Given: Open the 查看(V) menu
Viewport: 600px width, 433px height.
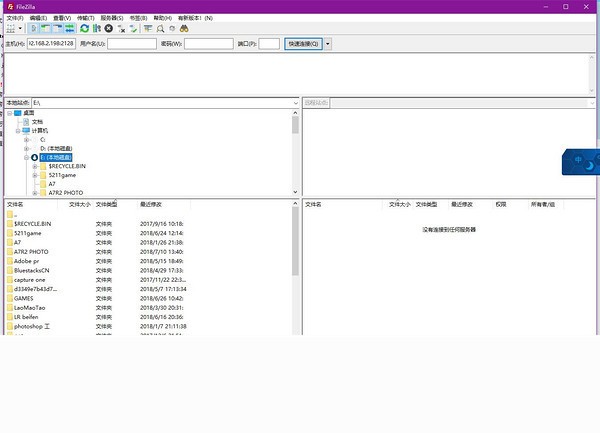Looking at the screenshot, I should click(62, 18).
